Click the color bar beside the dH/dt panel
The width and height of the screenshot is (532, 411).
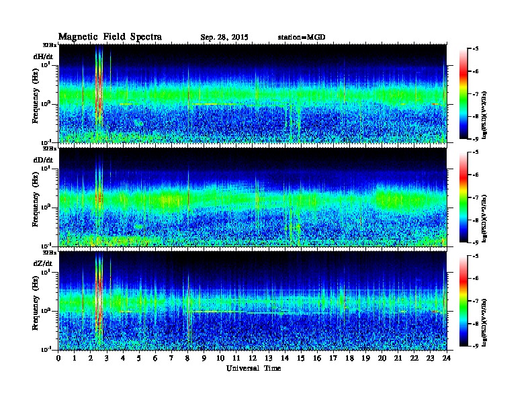click(x=463, y=94)
